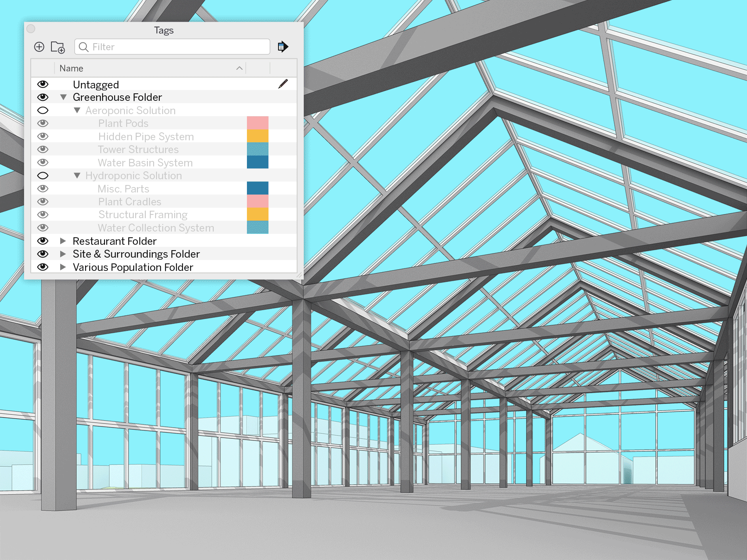Select the Tower Structures tag
Image resolution: width=747 pixels, height=560 pixels.
click(x=138, y=149)
